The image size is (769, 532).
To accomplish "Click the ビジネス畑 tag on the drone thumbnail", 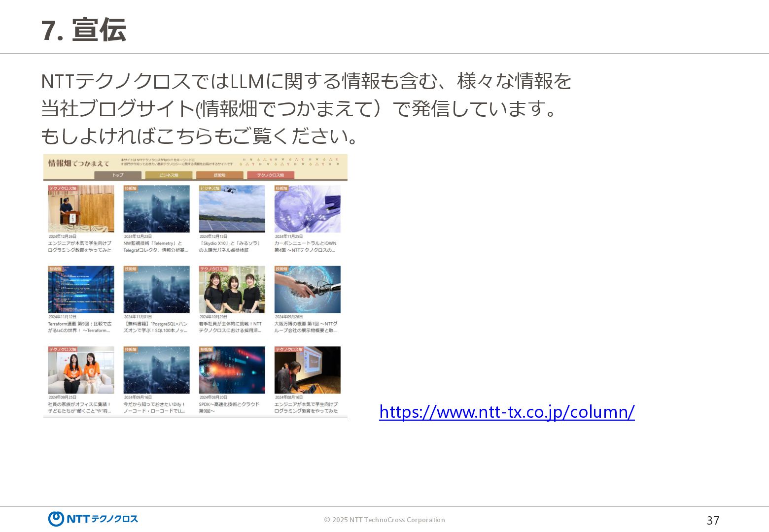I will click(x=210, y=188).
